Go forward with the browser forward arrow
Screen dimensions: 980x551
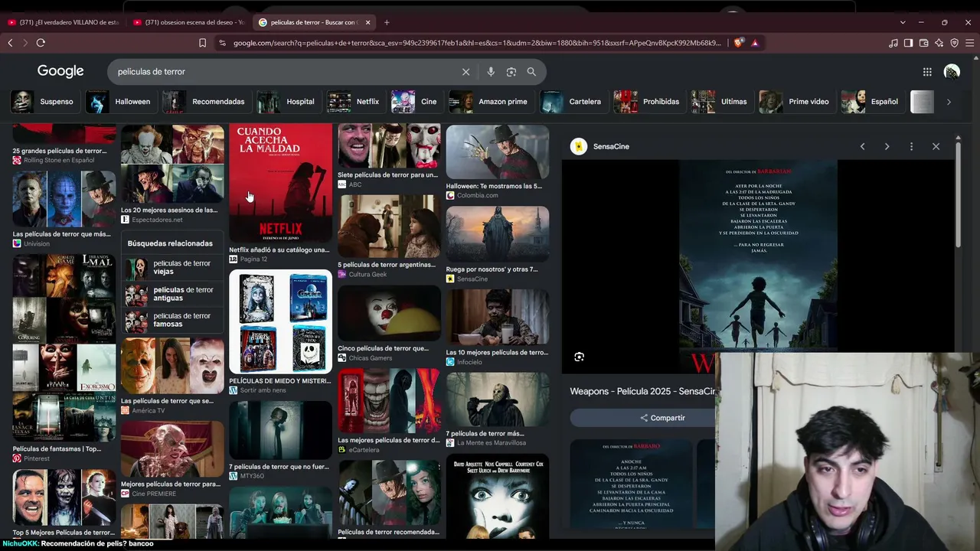(24, 43)
